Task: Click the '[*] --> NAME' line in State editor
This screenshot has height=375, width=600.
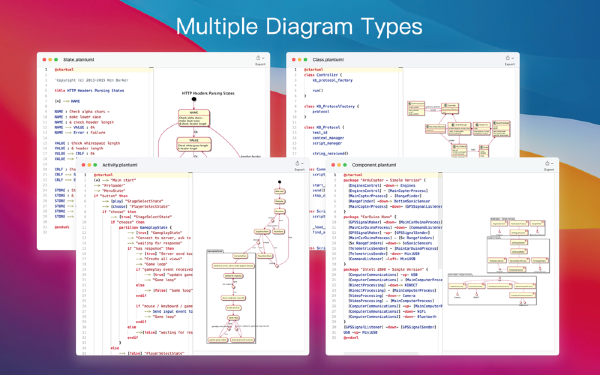Action: point(67,101)
